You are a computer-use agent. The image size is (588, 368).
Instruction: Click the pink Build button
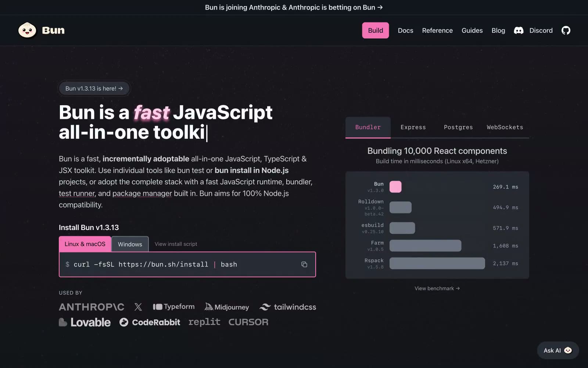coord(376,31)
